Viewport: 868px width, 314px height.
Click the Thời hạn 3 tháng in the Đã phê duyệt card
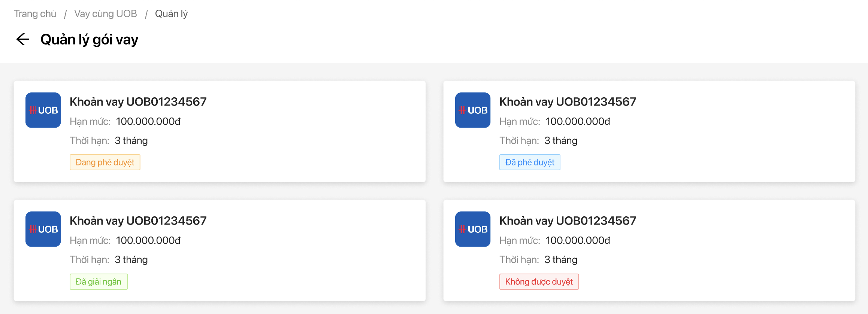click(561, 141)
